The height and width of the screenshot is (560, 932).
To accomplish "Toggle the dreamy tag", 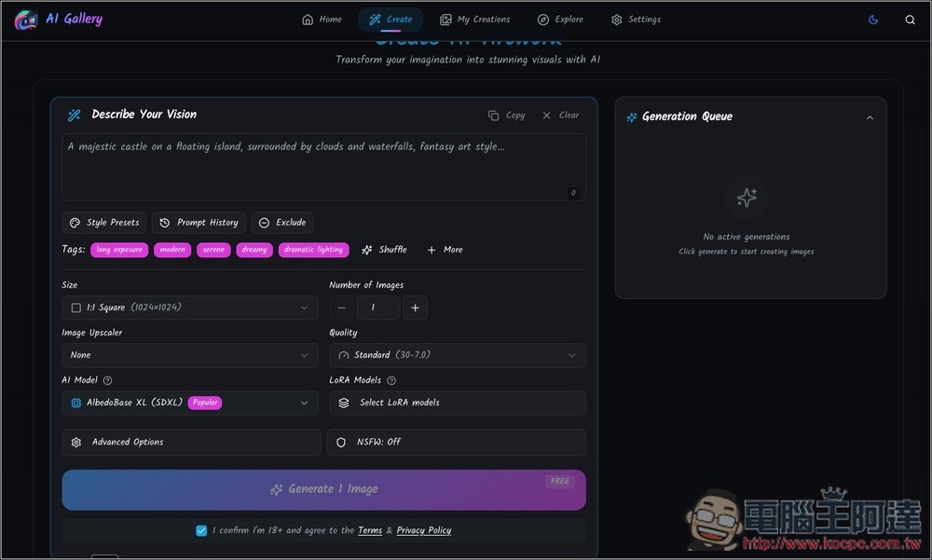I will 254,250.
